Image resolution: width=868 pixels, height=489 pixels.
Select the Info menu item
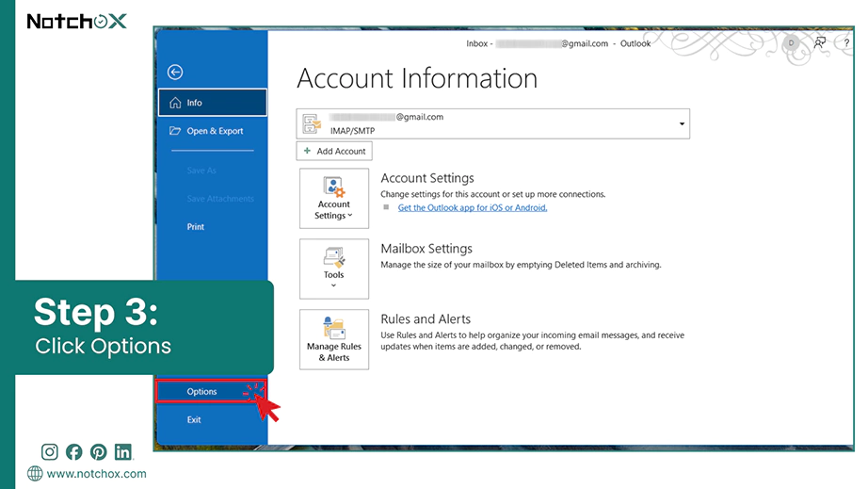(x=213, y=103)
